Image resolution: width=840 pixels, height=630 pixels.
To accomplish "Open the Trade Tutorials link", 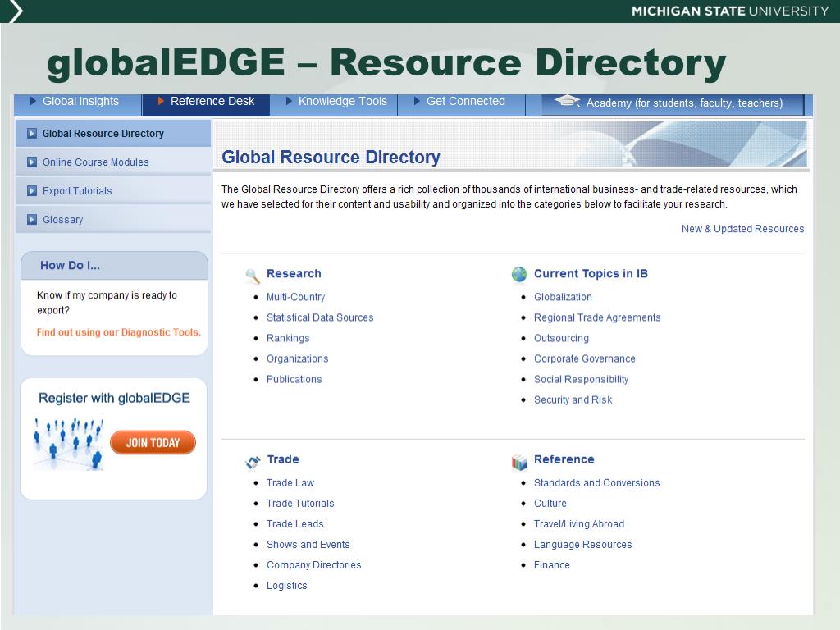I will [x=300, y=503].
